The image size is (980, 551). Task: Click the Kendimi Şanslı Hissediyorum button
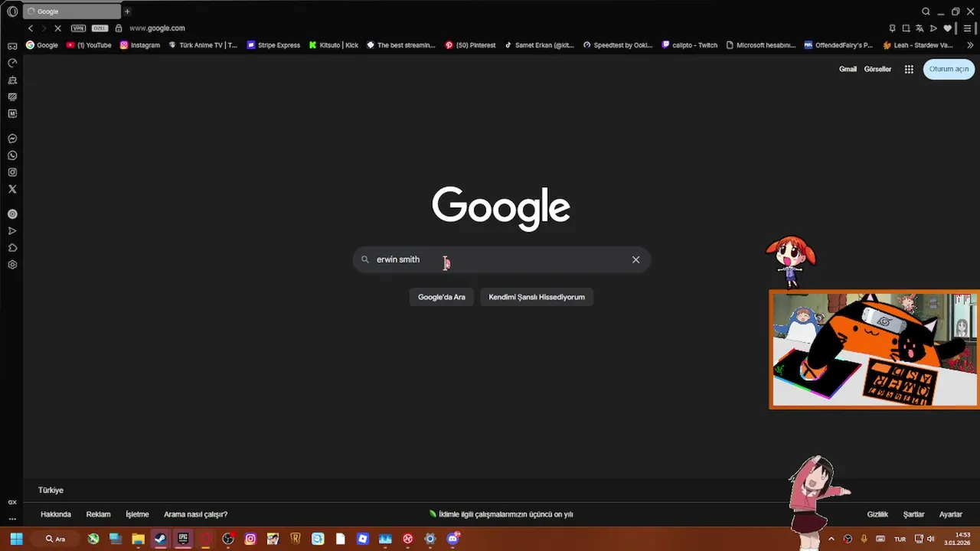(537, 297)
